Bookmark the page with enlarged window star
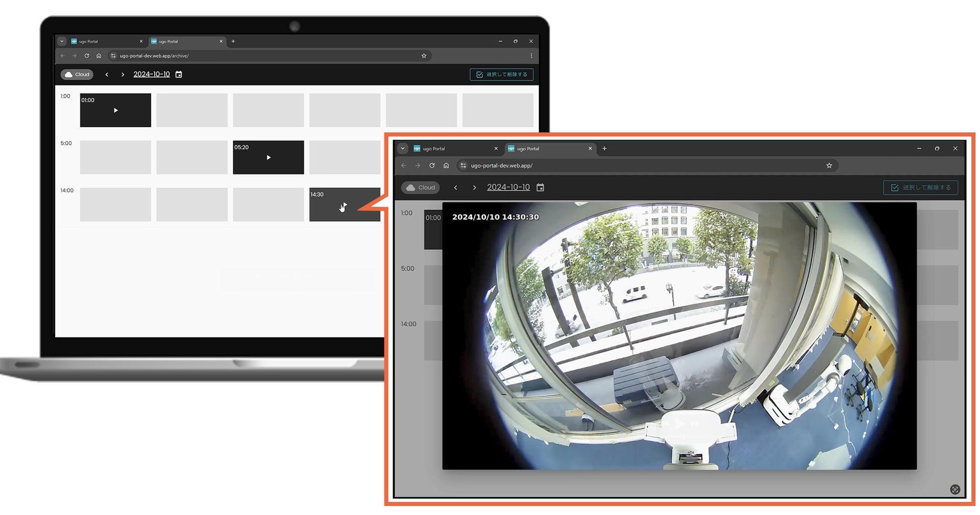 point(829,165)
